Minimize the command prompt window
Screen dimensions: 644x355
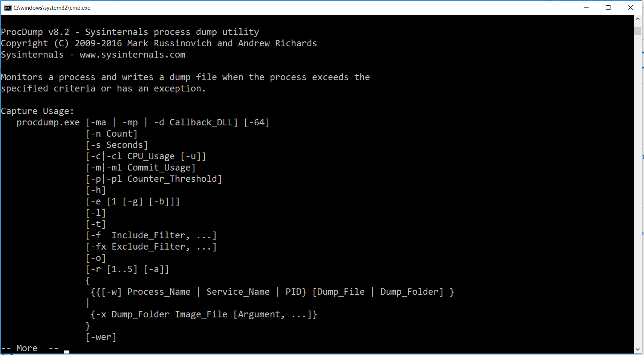tap(586, 8)
